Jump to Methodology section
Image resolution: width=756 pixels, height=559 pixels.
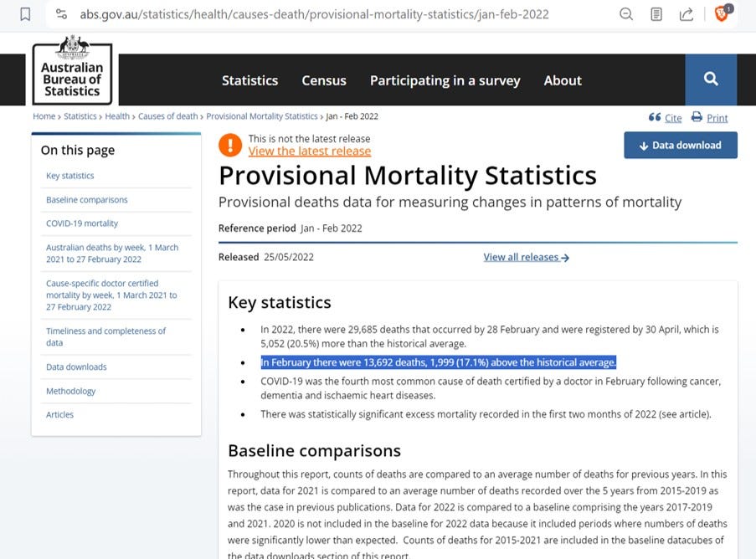[70, 391]
